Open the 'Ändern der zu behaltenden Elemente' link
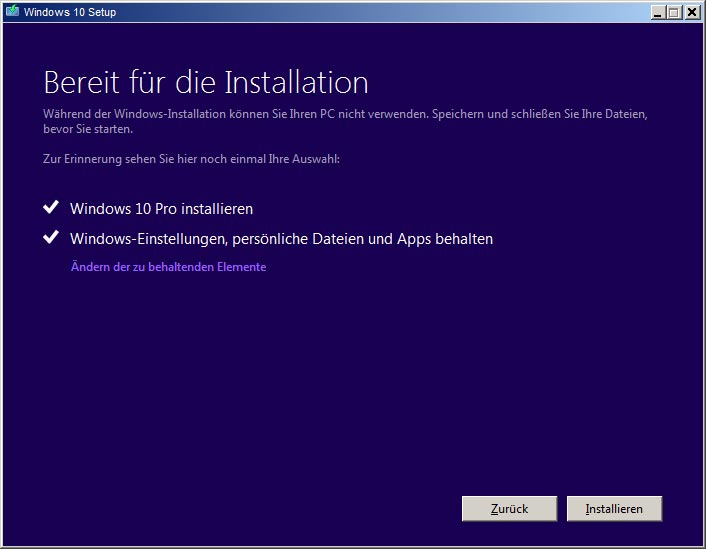Image resolution: width=706 pixels, height=549 pixels. point(168,267)
